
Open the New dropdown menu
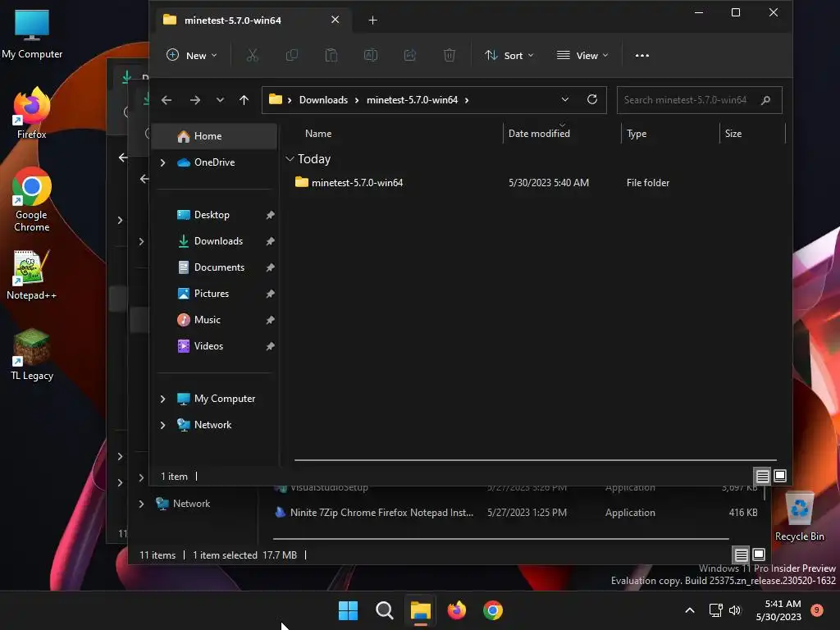192,55
